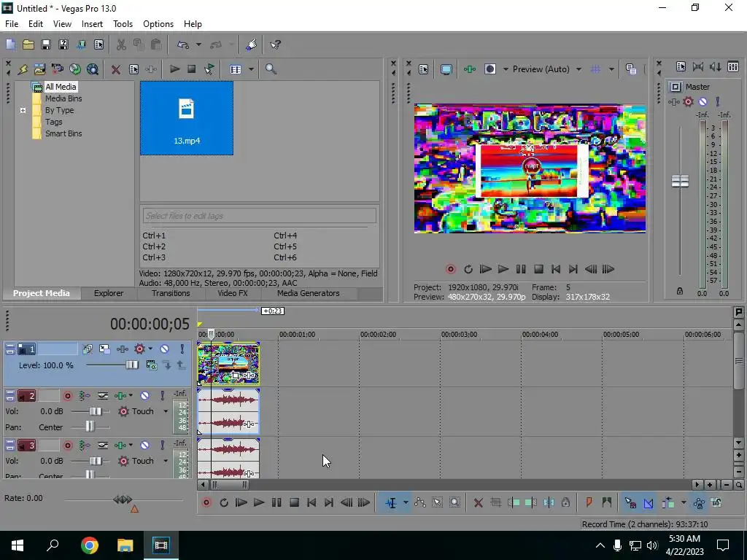The height and width of the screenshot is (560, 747).
Task: Solo audio track 3
Action: (x=163, y=446)
